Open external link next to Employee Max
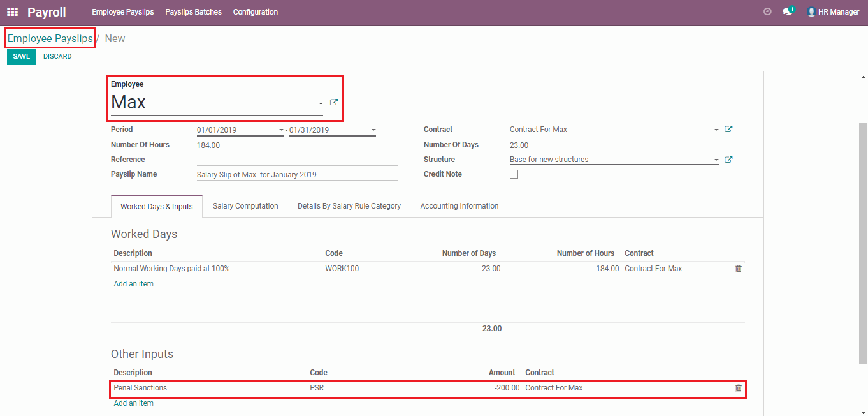 334,103
